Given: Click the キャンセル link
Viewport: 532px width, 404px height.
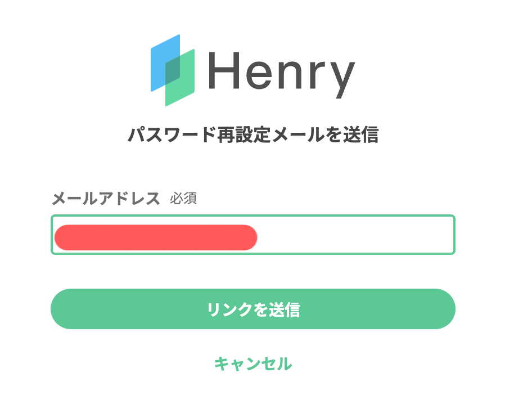Looking at the screenshot, I should coord(253,363).
